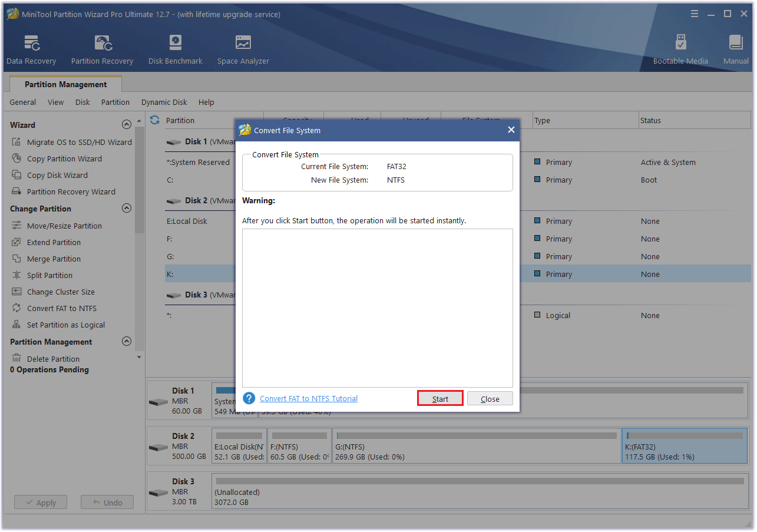Launch Partition Recovery from the toolbar
The width and height of the screenshot is (757, 532).
tap(102, 49)
